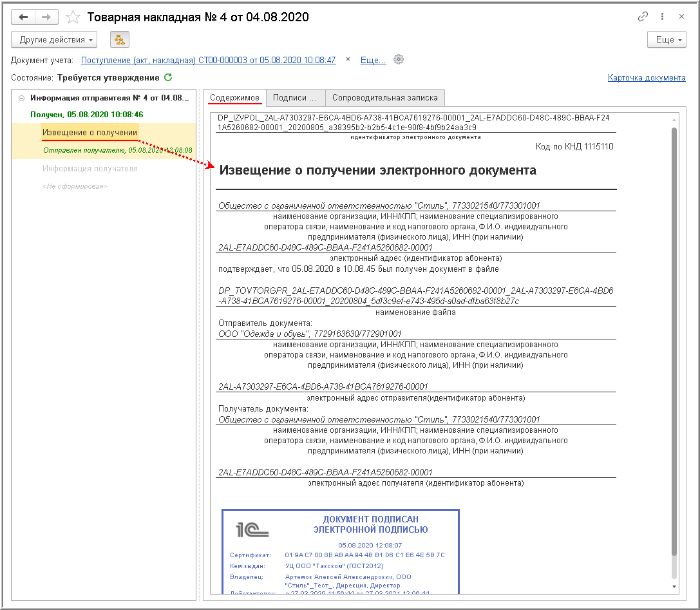Click the line подтверждает, что 05.08.2020 в 10.08.45

(x=359, y=269)
